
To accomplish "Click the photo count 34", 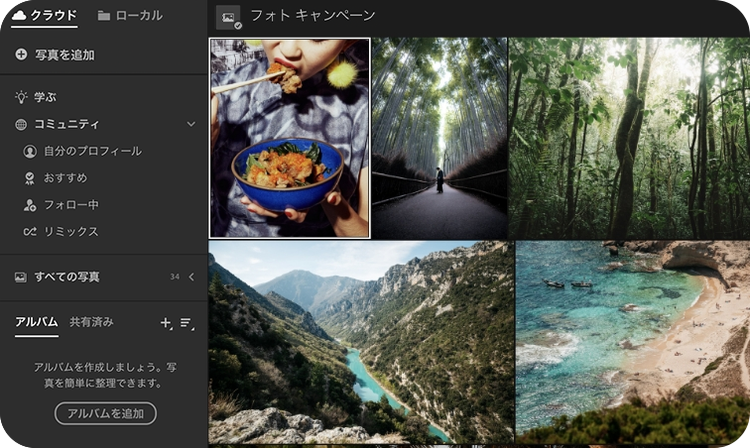I will (175, 277).
